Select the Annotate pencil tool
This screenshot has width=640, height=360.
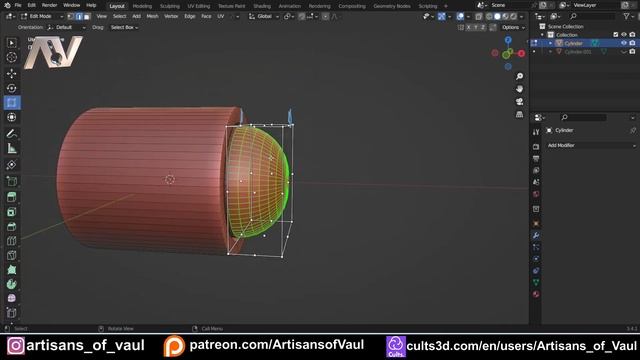[x=11, y=134]
